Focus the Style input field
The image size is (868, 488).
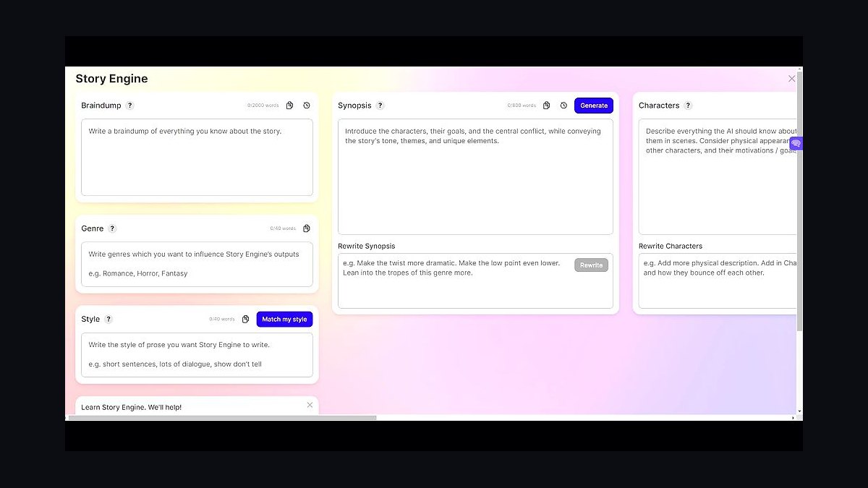pos(197,354)
